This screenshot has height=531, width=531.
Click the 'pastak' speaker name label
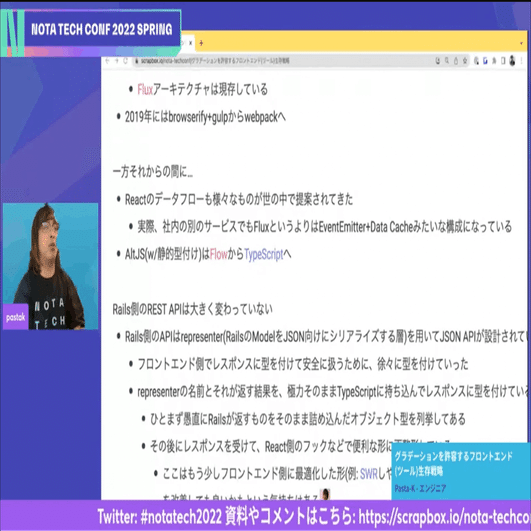point(16,317)
